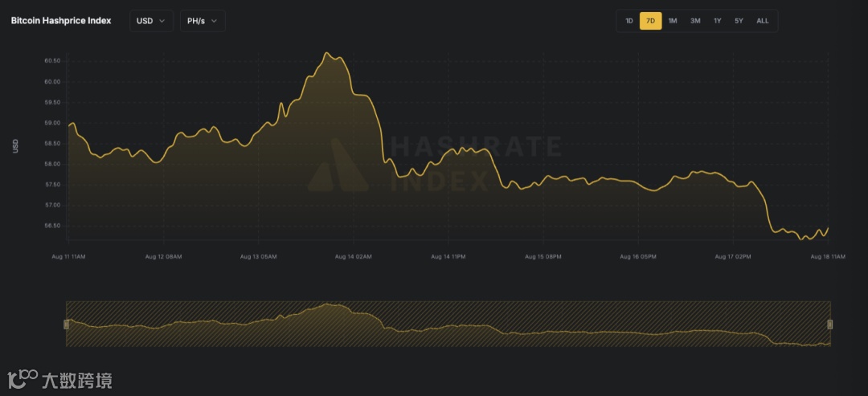This screenshot has height=396, width=868.
Task: Click the Bitcoin Hashprice Index title
Action: click(x=61, y=20)
